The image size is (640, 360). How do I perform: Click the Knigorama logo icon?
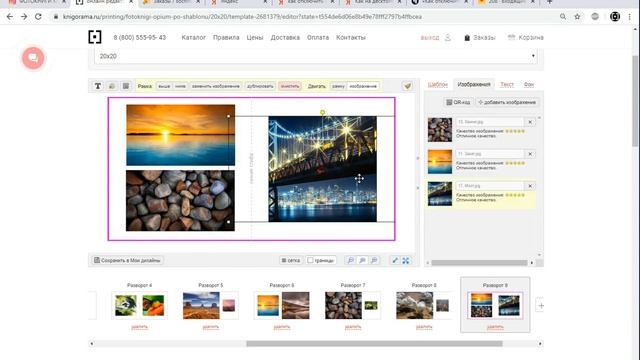(95, 37)
